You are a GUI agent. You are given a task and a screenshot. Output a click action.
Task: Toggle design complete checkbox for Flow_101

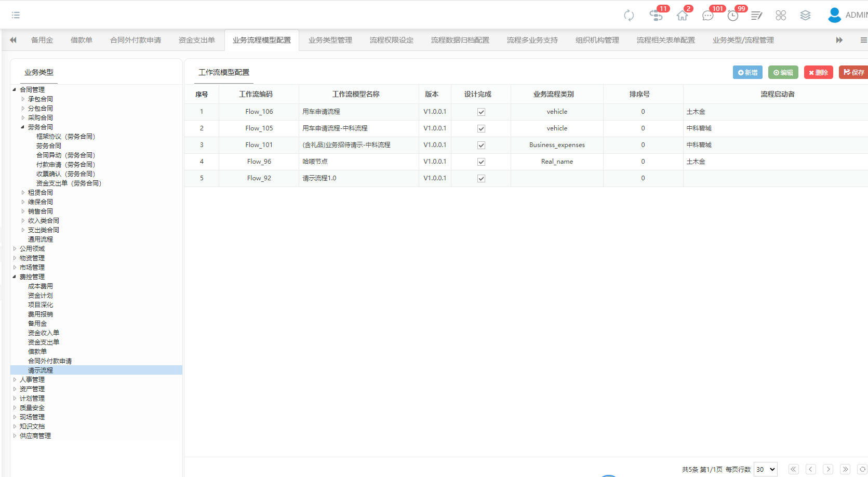pyautogui.click(x=481, y=145)
